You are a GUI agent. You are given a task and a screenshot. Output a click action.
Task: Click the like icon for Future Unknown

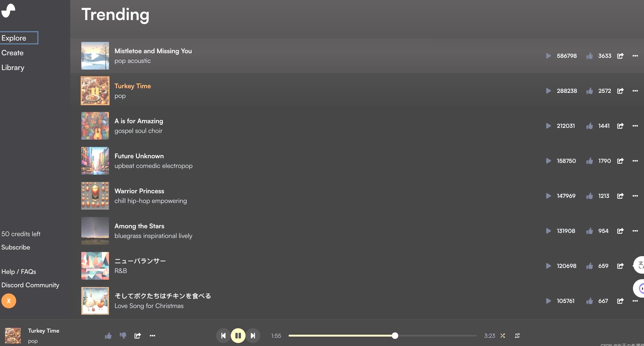tap(589, 161)
